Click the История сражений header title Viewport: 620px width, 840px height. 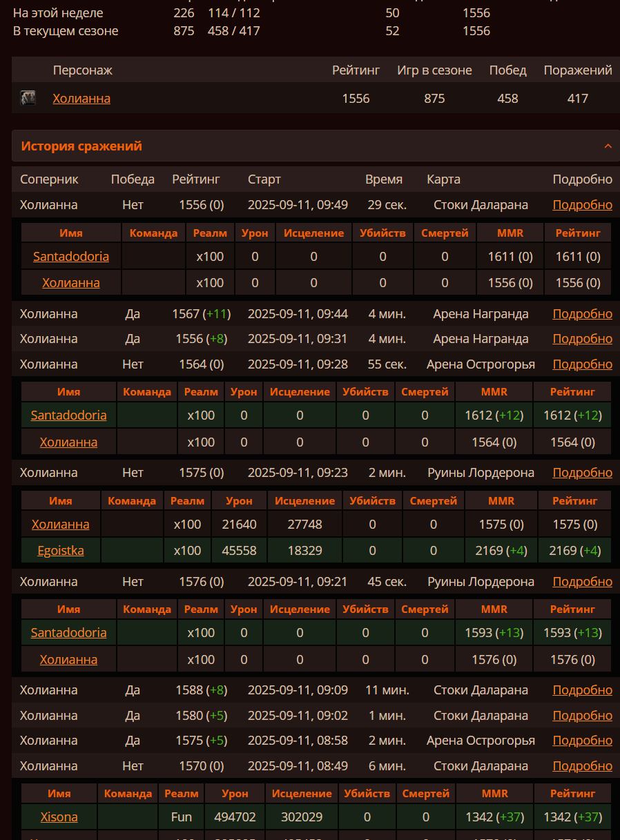pos(81,146)
